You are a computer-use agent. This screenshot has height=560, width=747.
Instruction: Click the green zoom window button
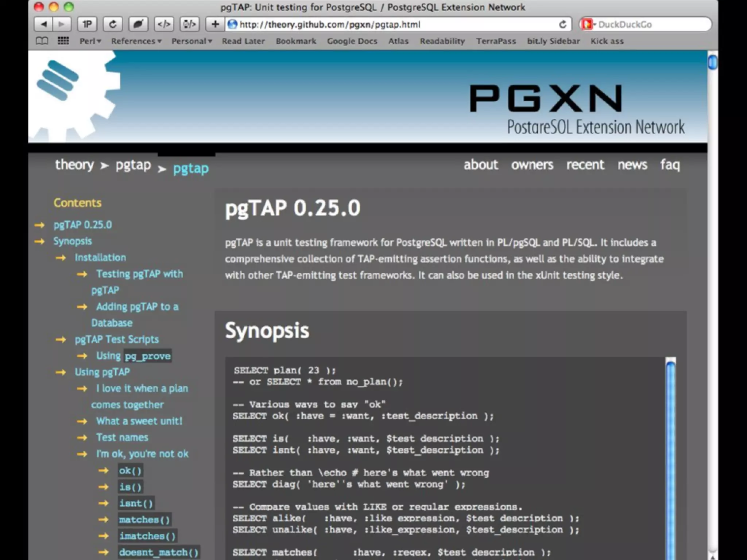[69, 7]
